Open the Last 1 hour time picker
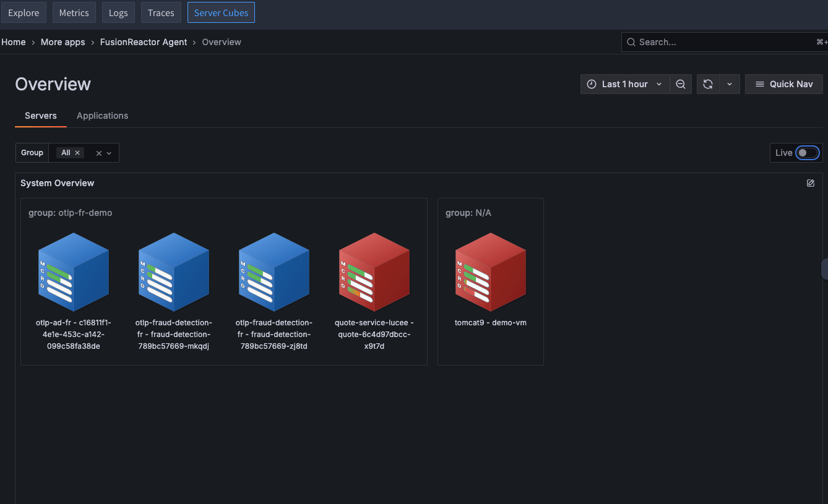Screen dimensions: 828x504 624,84
